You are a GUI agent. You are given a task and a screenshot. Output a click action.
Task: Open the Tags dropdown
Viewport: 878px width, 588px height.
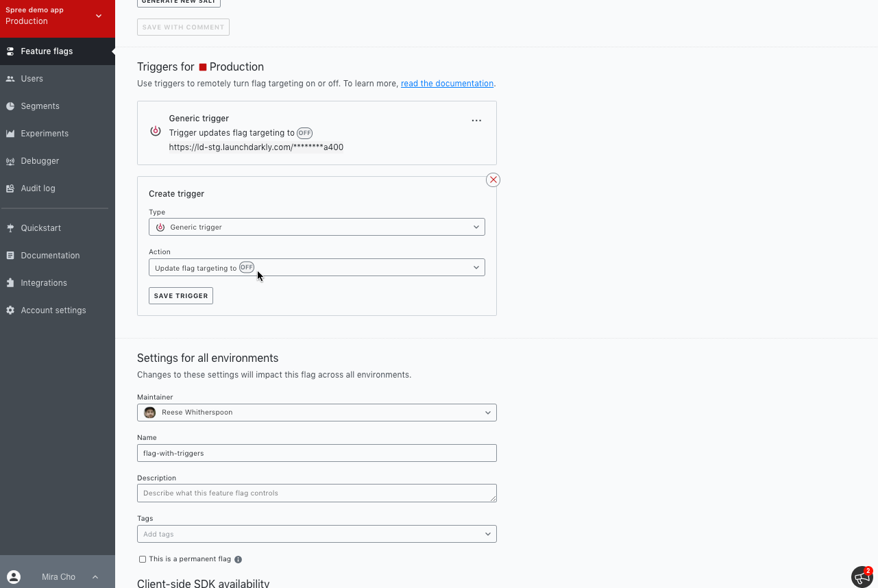click(x=317, y=534)
